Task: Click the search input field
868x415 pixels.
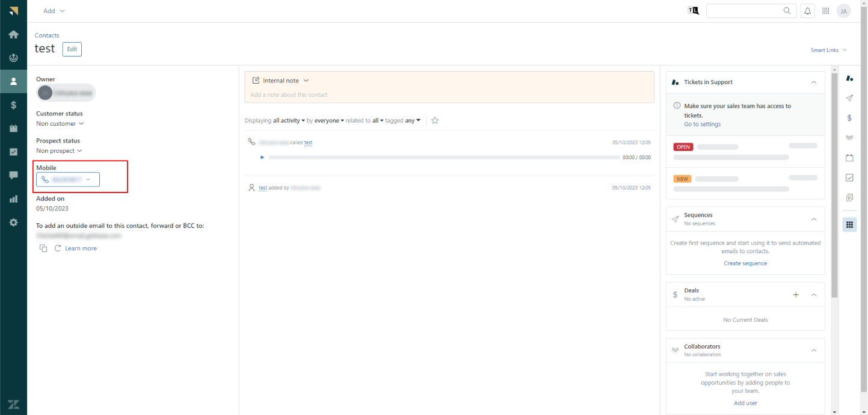Action: [745, 11]
